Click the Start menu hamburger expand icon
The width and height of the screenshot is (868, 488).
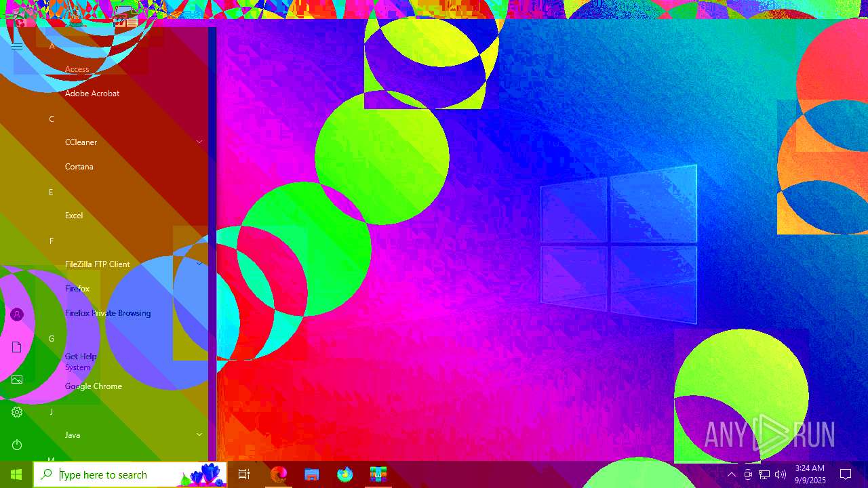point(17,46)
